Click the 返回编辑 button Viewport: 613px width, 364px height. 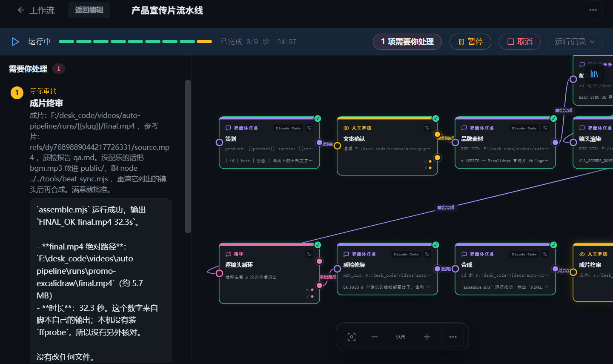click(89, 10)
